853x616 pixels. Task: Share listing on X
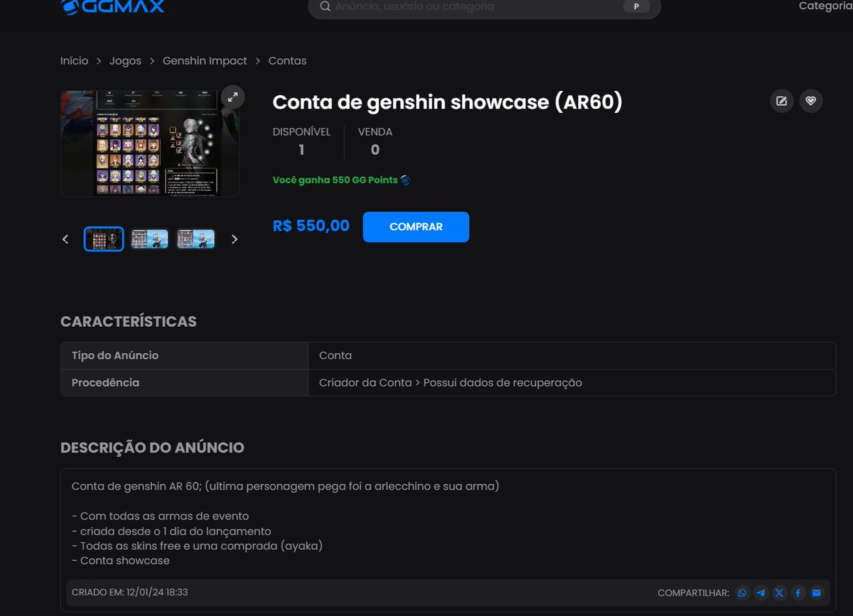pyautogui.click(x=780, y=593)
